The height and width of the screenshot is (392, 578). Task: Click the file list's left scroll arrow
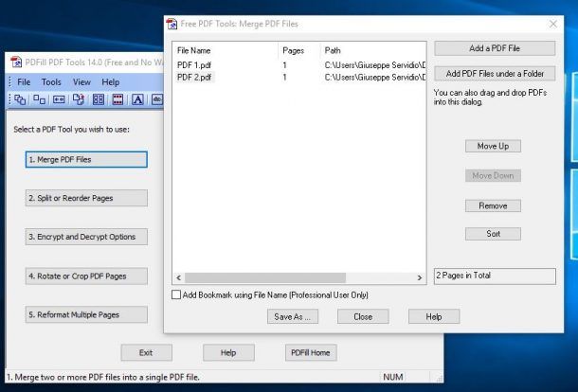point(178,277)
